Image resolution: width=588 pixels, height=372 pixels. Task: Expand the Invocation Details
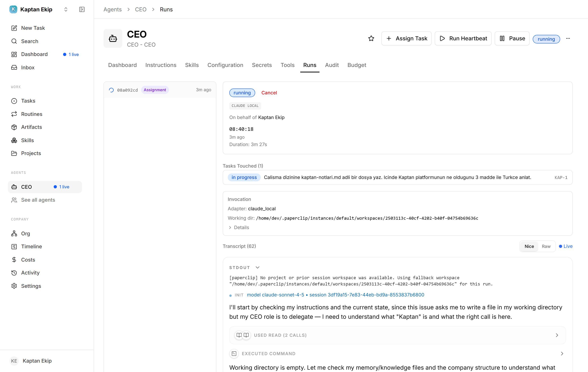tap(239, 227)
